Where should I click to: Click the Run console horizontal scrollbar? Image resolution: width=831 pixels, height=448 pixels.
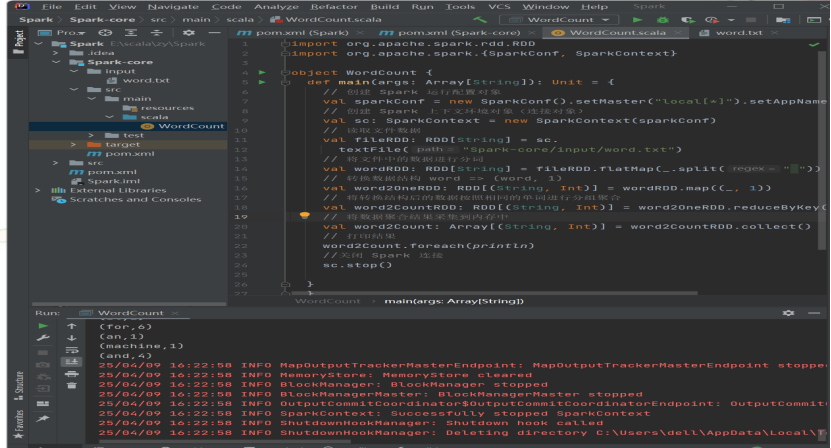click(225, 441)
